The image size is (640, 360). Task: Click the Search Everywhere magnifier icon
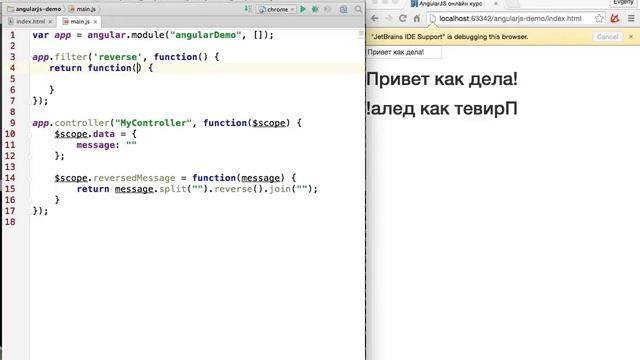point(358,9)
